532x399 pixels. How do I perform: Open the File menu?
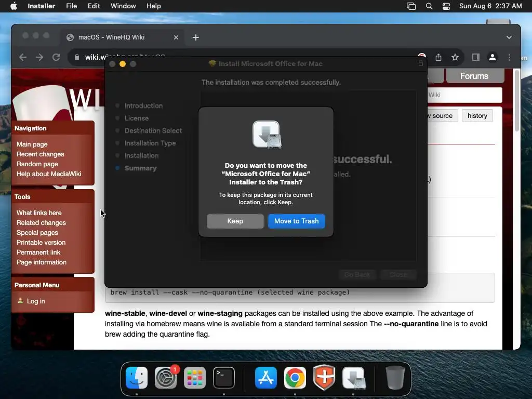(x=71, y=6)
